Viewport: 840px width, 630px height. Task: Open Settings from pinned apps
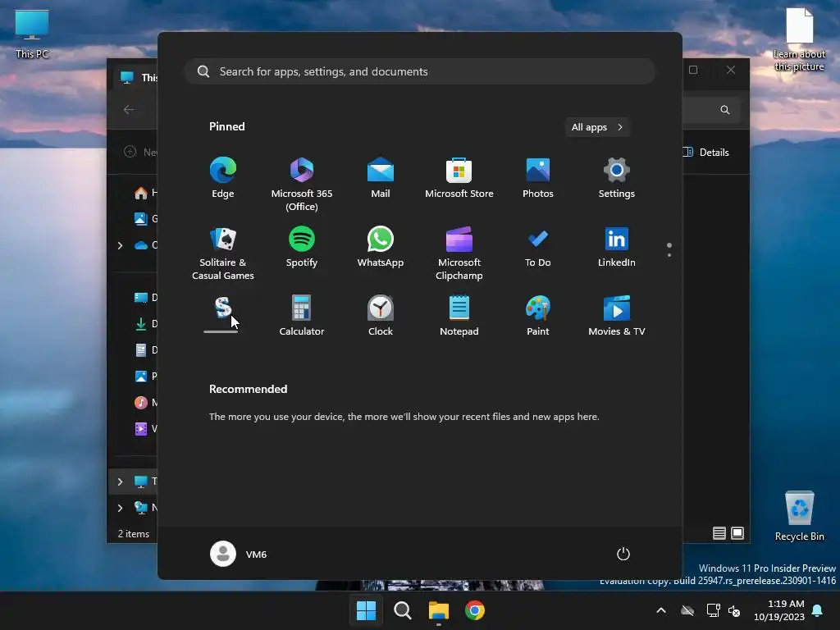pos(617,178)
